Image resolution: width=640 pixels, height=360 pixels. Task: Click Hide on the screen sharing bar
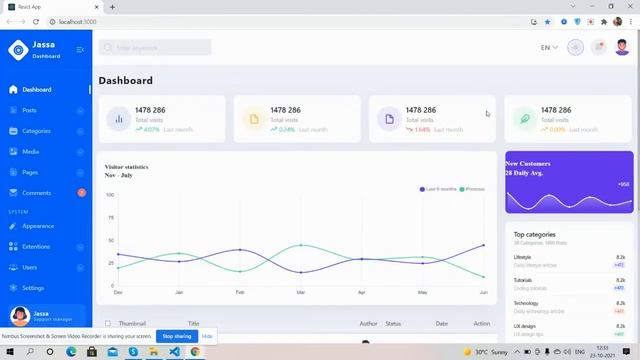coord(207,336)
